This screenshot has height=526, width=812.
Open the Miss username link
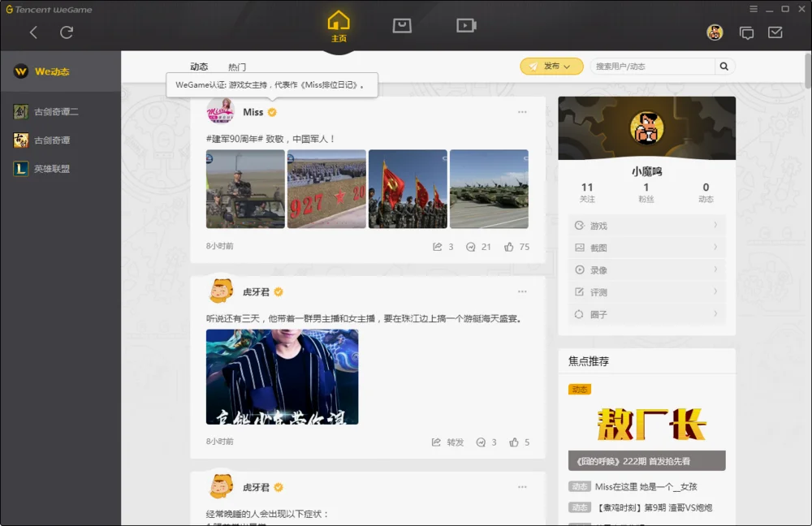click(x=253, y=112)
